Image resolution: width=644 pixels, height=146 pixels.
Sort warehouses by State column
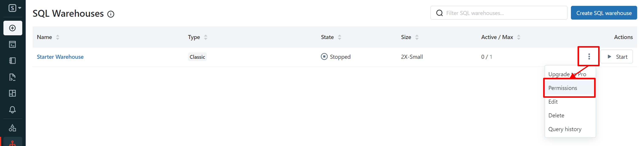point(339,37)
